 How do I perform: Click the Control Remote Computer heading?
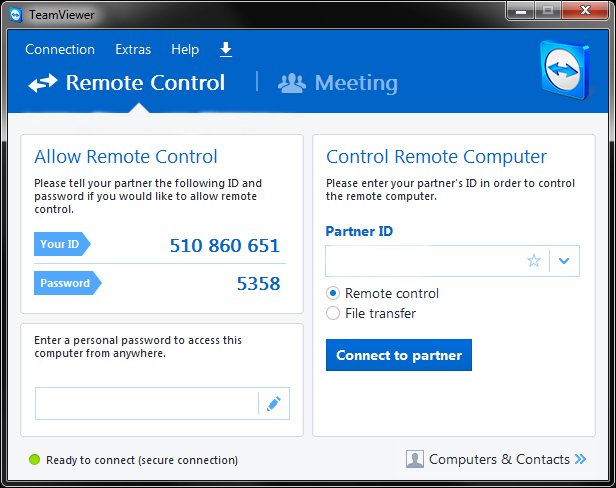[x=436, y=157]
